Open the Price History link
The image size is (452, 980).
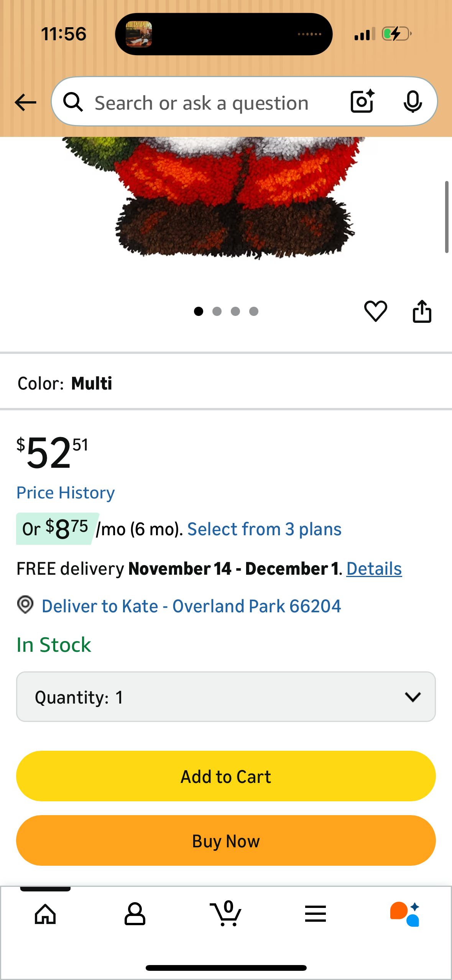coord(66,493)
